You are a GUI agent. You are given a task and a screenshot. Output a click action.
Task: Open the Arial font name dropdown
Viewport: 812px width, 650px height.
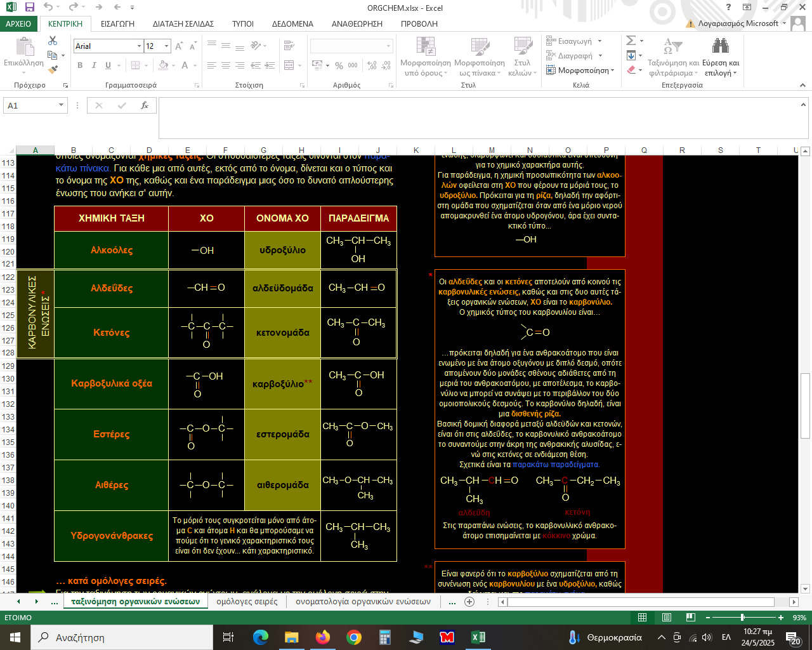click(139, 46)
